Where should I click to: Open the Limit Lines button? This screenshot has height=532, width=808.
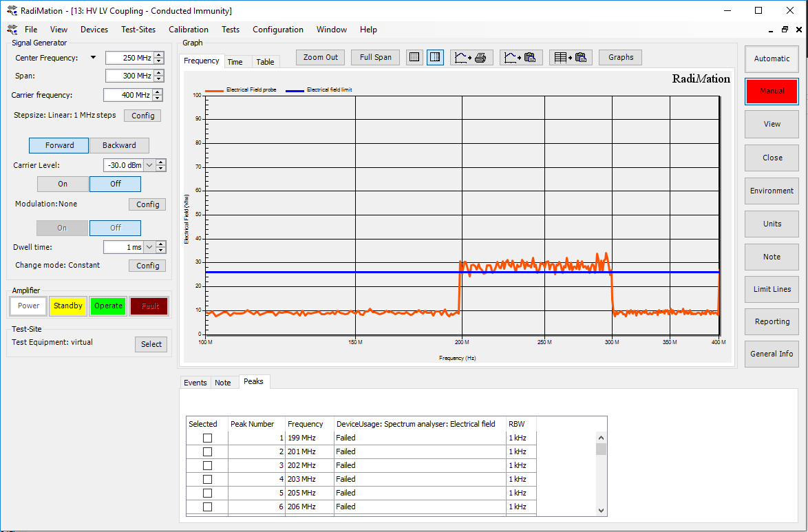[x=772, y=289]
